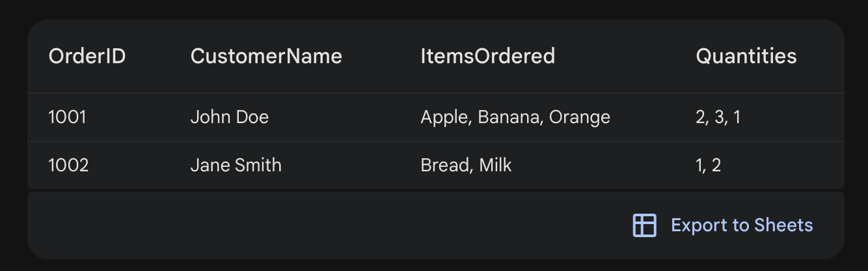
Task: Select the CustomerName column header
Action: click(x=266, y=57)
